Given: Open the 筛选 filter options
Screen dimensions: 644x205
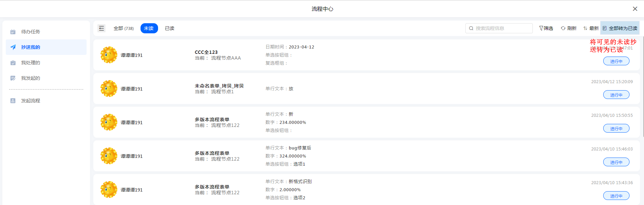Looking at the screenshot, I should coord(546,28).
